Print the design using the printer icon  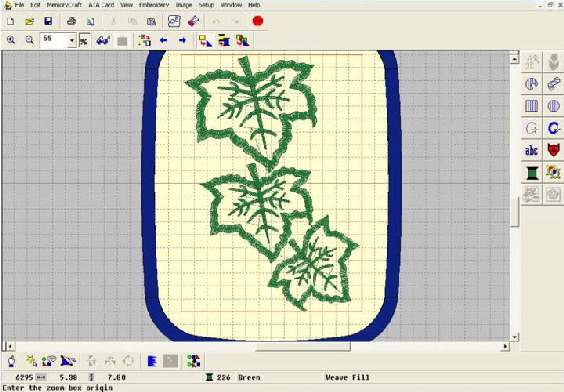(72, 22)
